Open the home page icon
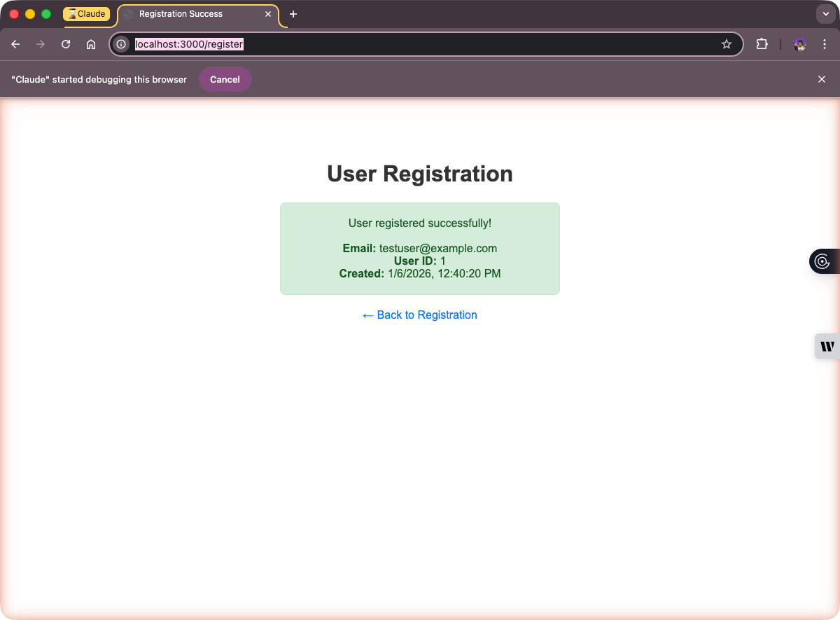Viewport: 840px width, 620px height. pos(91,43)
